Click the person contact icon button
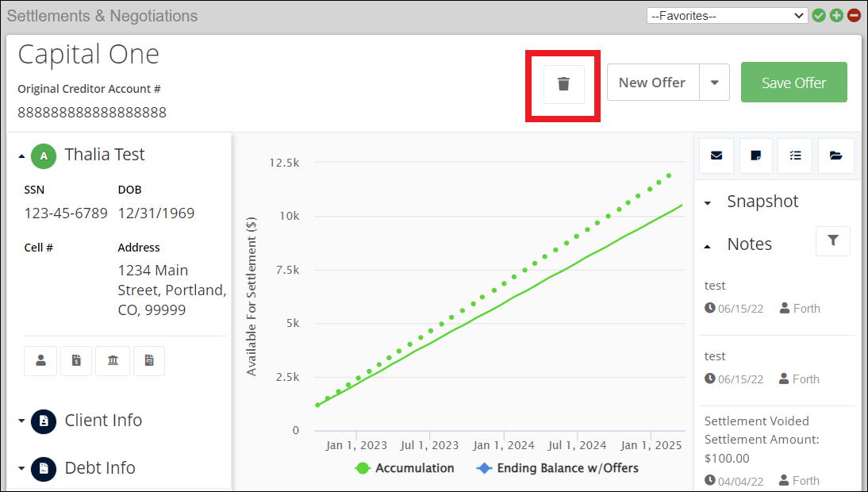868x492 pixels. coord(40,361)
